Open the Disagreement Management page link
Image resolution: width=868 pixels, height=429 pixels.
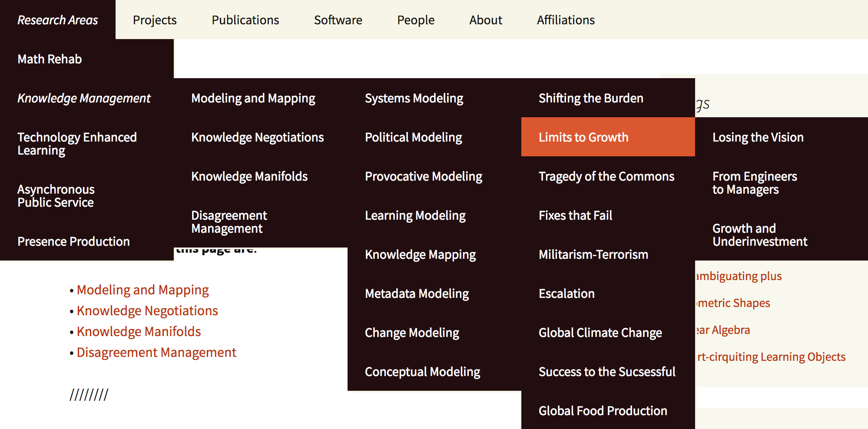click(x=156, y=353)
